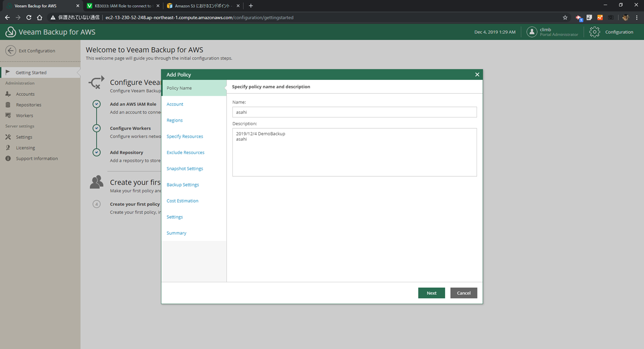644x349 pixels.
Task: Open the Chrome three-dot menu
Action: pos(637,18)
